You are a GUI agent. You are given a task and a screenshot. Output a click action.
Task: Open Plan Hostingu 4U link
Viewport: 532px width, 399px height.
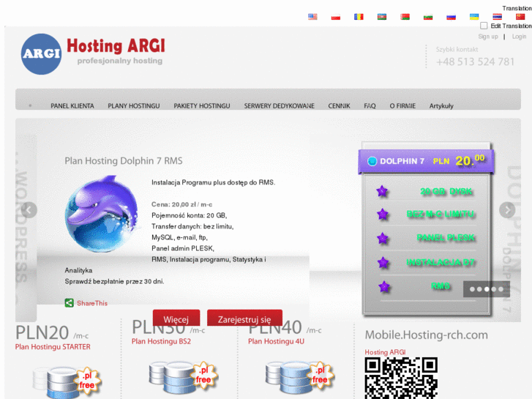[276, 341]
